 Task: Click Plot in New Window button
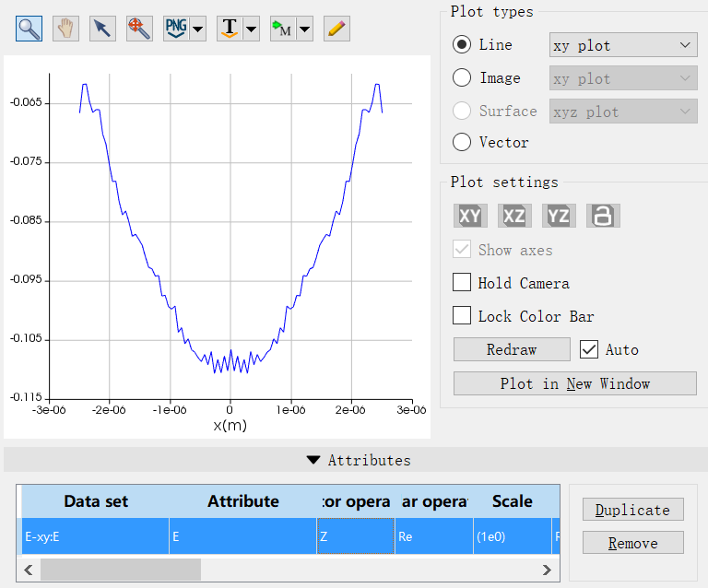(575, 383)
